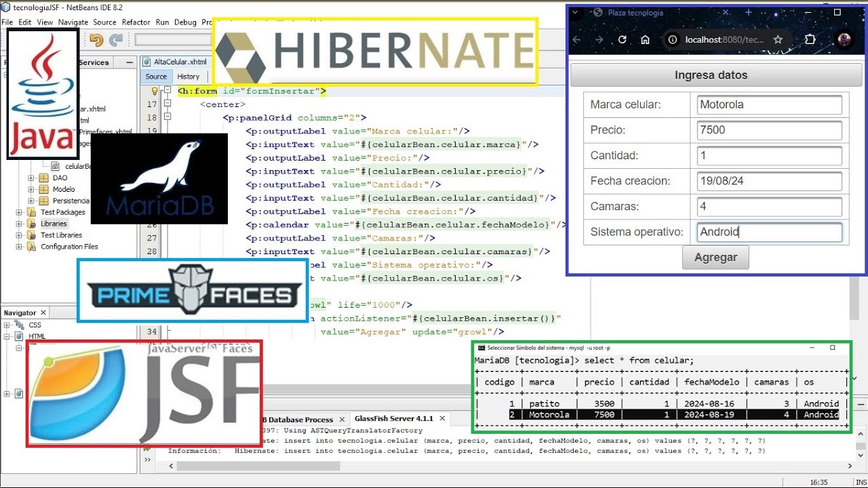868x488 pixels.
Task: Close the Database Process output tab
Action: coord(342,419)
